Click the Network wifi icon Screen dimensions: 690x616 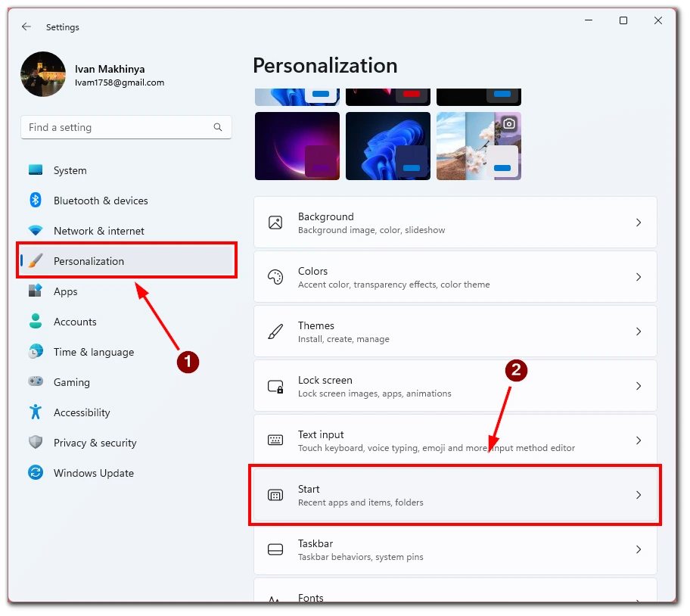36,230
